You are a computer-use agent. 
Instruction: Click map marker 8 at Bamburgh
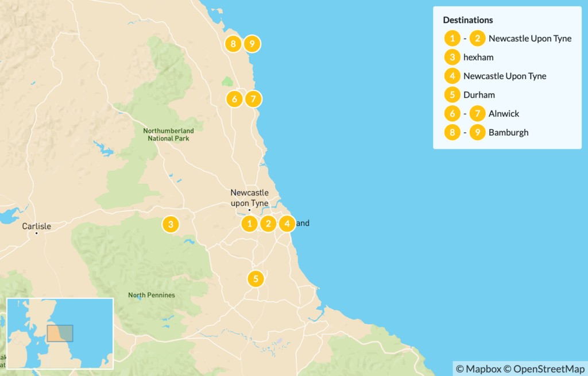pyautogui.click(x=233, y=44)
